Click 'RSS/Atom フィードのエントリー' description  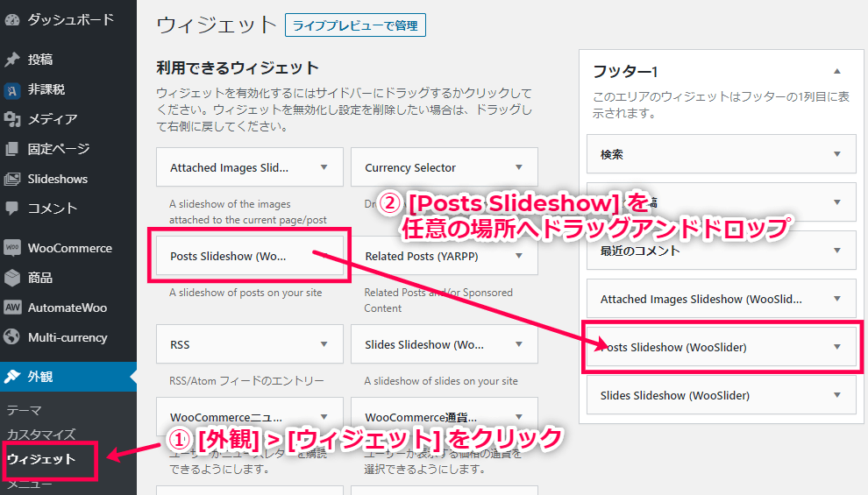pos(246,380)
